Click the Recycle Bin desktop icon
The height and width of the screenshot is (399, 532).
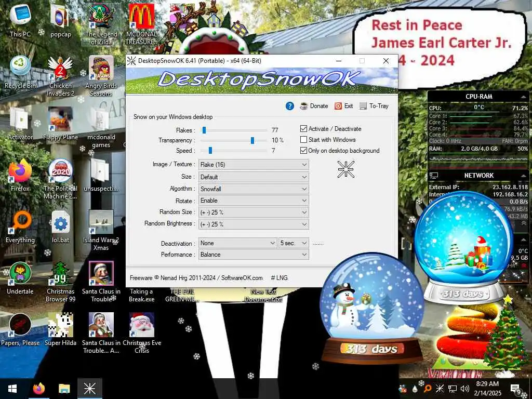[x=20, y=73]
